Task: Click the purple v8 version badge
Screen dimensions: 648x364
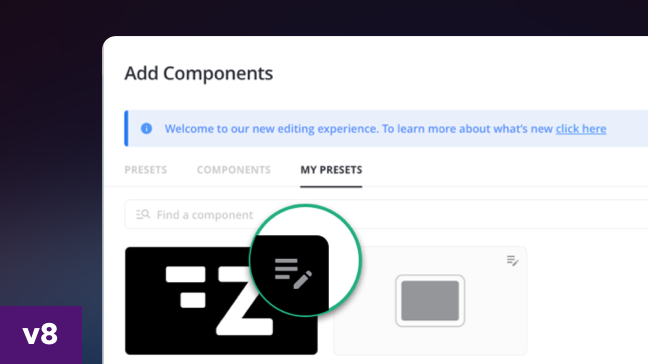Action: click(41, 335)
